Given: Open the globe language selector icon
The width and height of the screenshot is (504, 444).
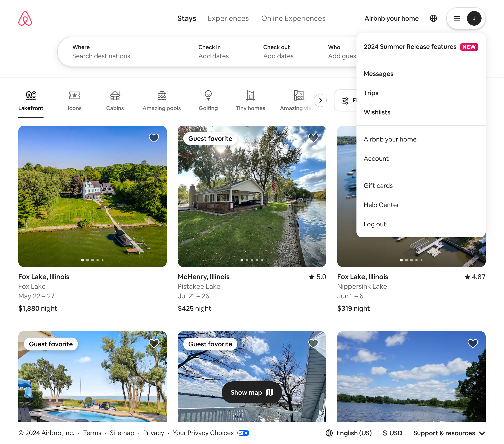Looking at the screenshot, I should 433,19.
